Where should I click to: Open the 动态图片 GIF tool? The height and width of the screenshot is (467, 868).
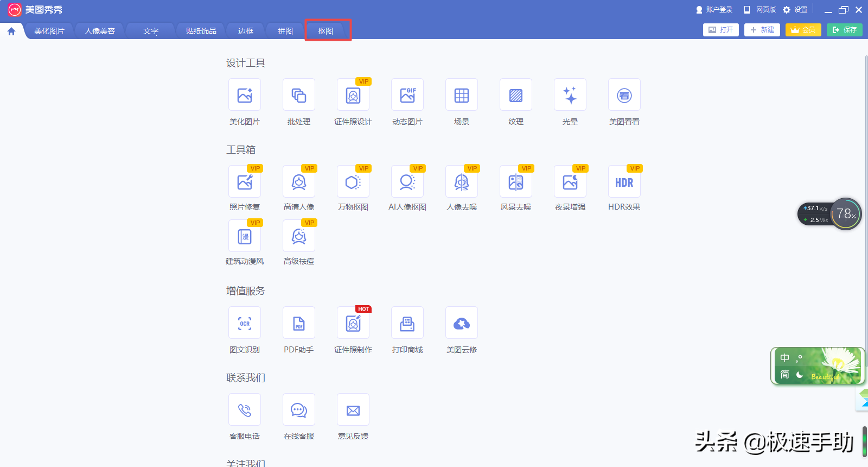(407, 96)
